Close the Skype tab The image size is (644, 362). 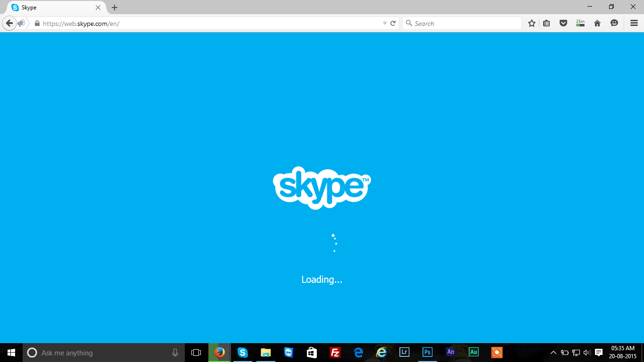pyautogui.click(x=98, y=8)
